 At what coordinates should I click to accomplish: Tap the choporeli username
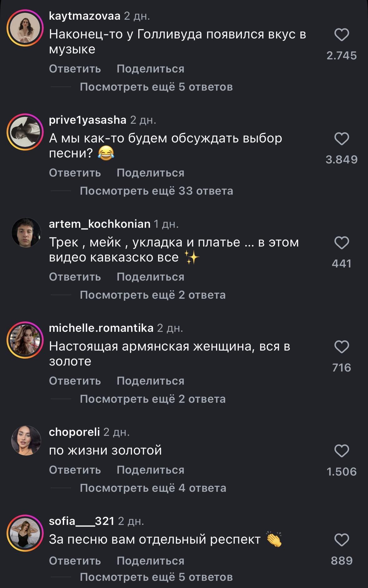pos(74,432)
